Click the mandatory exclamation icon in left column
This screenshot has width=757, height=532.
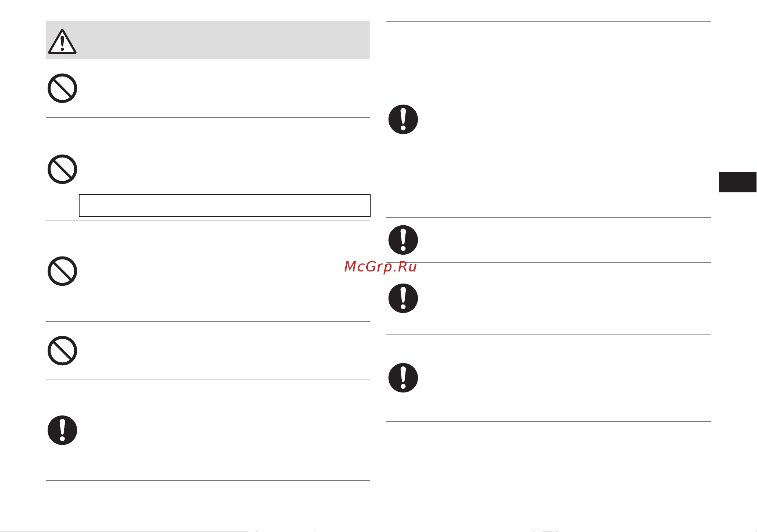click(x=62, y=430)
